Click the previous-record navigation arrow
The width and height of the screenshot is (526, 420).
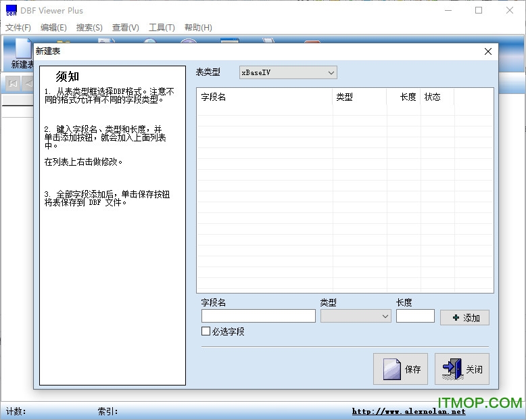(28, 84)
